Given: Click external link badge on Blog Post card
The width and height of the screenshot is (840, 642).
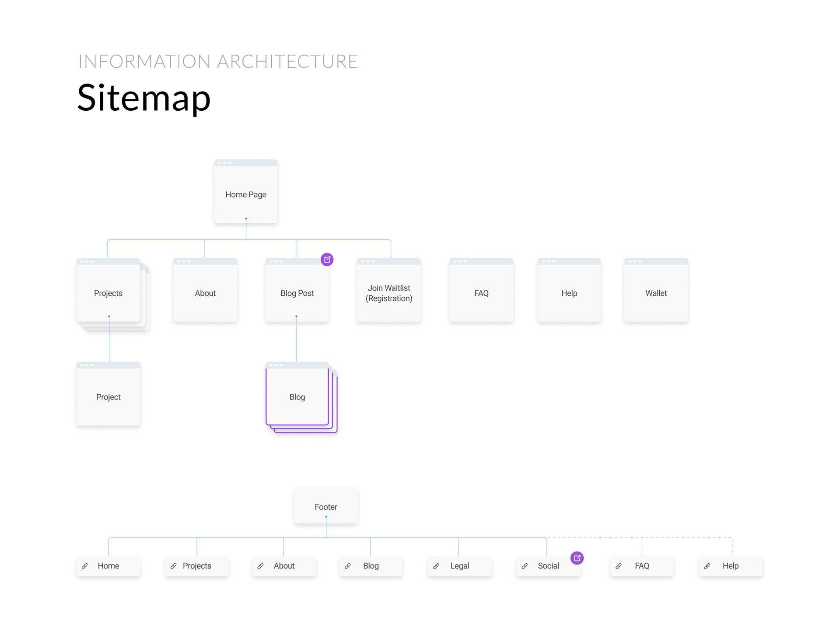Looking at the screenshot, I should [327, 260].
